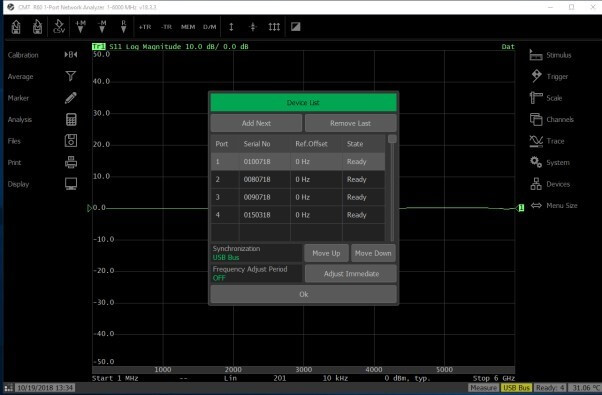Export trace data to CSV
Screen dimensions: 602x395
pos(59,27)
